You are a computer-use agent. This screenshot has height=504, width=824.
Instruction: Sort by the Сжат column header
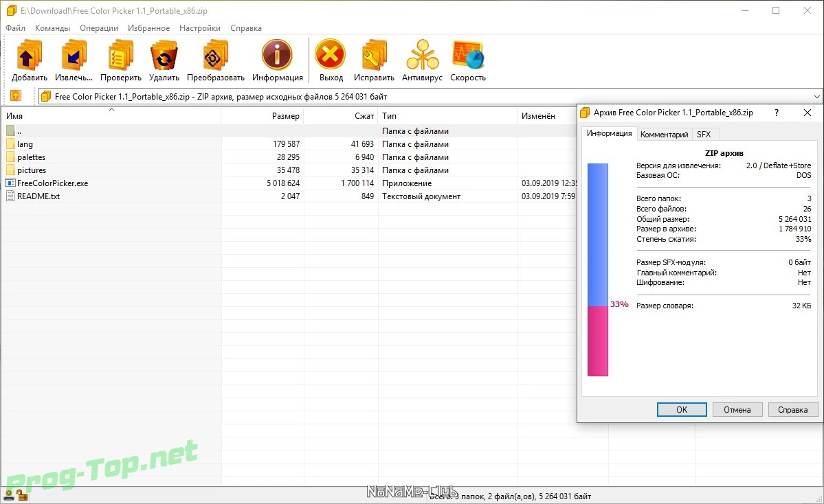341,115
